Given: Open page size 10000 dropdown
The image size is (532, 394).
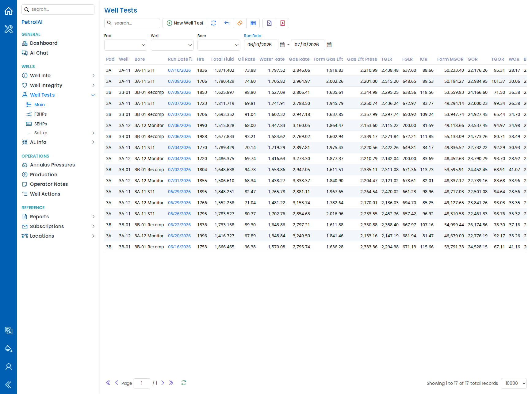Looking at the screenshot, I should click(x=514, y=383).
